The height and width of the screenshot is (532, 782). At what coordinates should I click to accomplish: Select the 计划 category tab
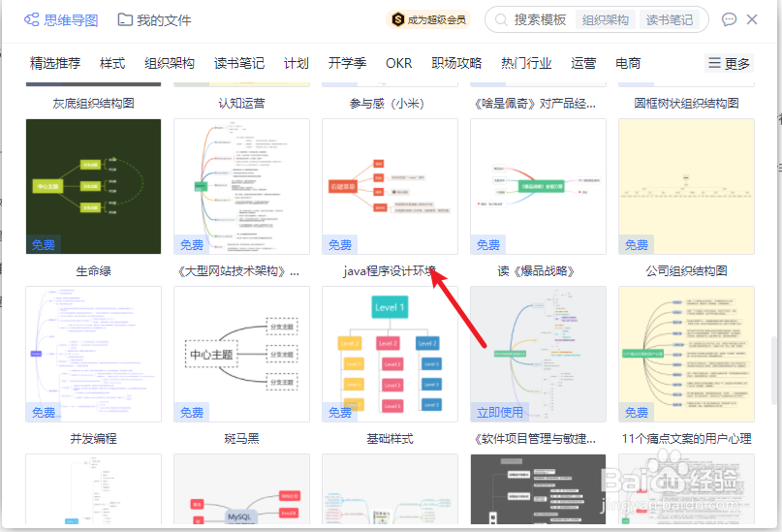pos(297,63)
